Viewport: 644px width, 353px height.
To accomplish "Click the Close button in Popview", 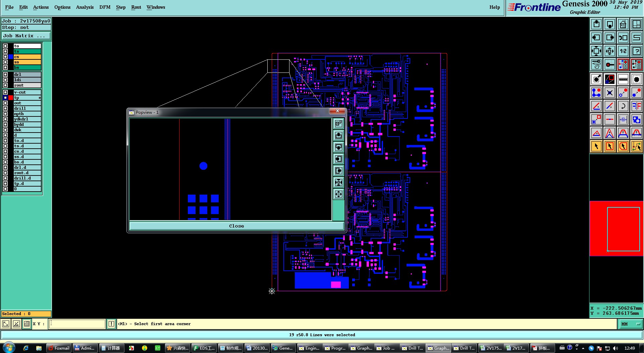I will click(236, 226).
